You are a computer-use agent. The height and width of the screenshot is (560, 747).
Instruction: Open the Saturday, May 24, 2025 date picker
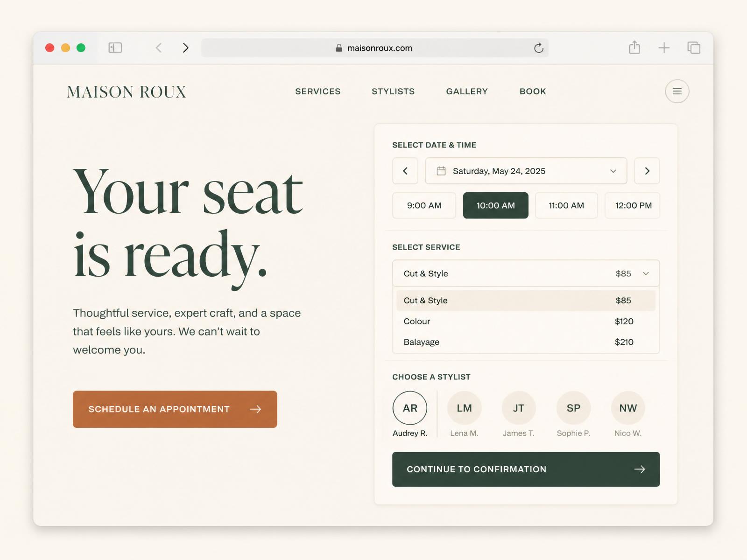(526, 171)
